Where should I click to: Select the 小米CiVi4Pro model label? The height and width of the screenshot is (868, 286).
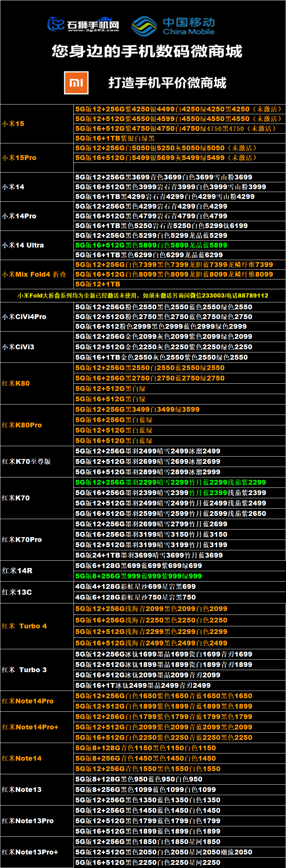[24, 317]
